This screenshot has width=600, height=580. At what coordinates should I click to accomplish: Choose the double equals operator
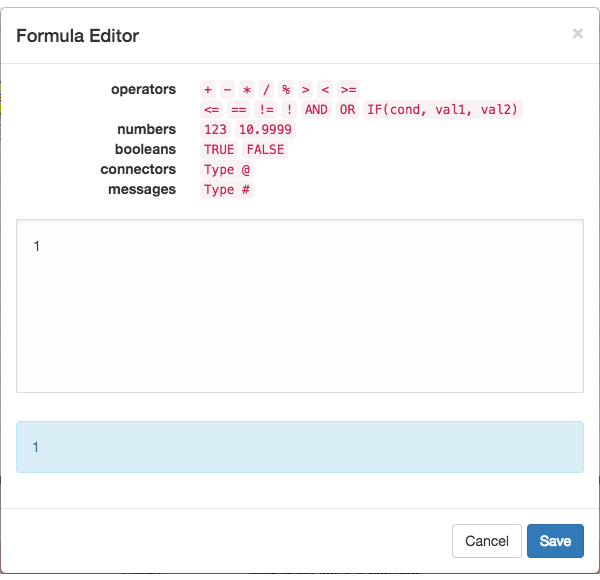(239, 110)
